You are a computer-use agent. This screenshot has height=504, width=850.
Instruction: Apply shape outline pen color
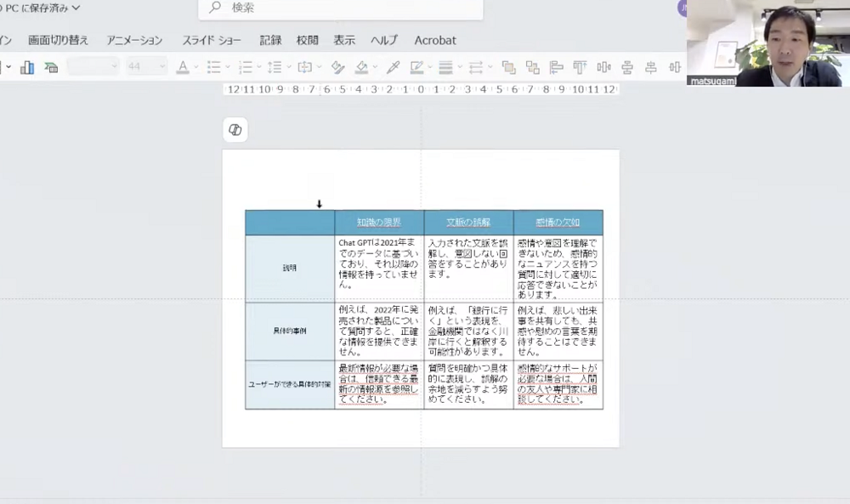click(416, 67)
